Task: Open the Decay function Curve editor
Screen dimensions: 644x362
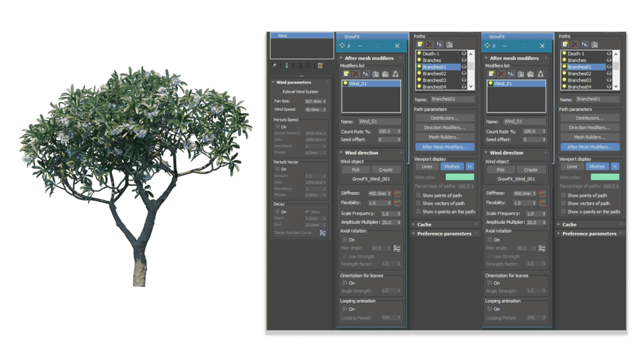Action: (x=322, y=233)
